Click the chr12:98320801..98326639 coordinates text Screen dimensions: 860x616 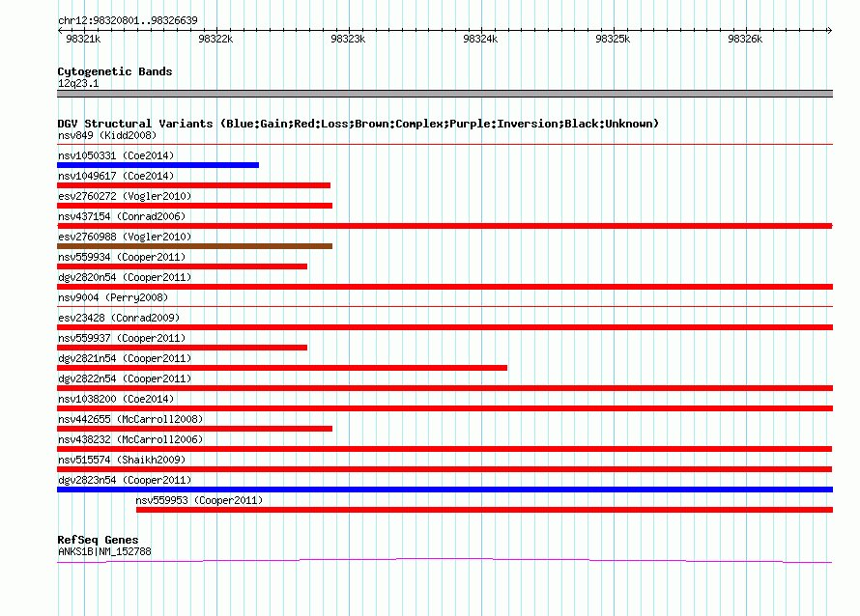click(128, 20)
